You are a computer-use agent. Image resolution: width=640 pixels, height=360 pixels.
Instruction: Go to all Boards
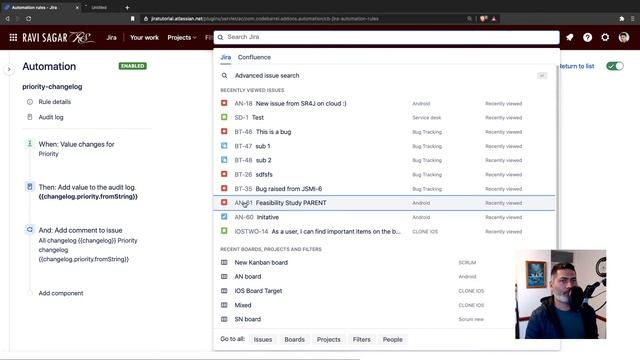click(294, 340)
